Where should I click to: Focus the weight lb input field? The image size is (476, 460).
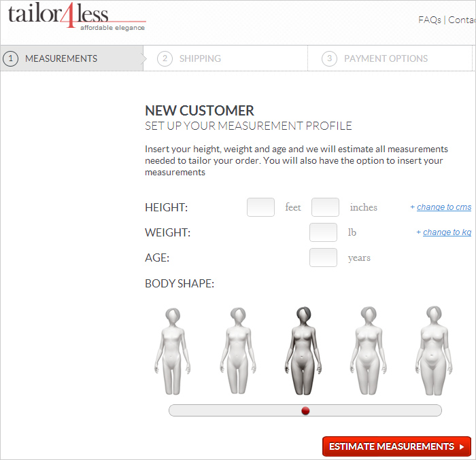point(323,232)
